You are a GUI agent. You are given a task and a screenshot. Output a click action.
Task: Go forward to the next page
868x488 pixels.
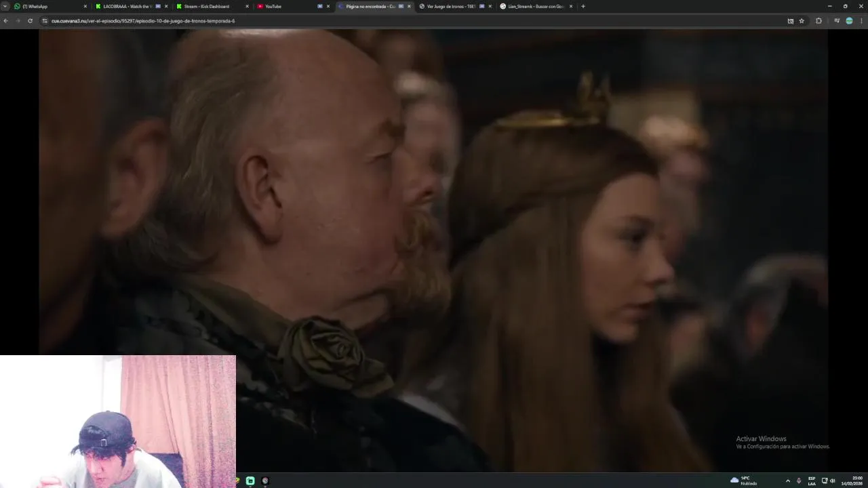tap(18, 21)
